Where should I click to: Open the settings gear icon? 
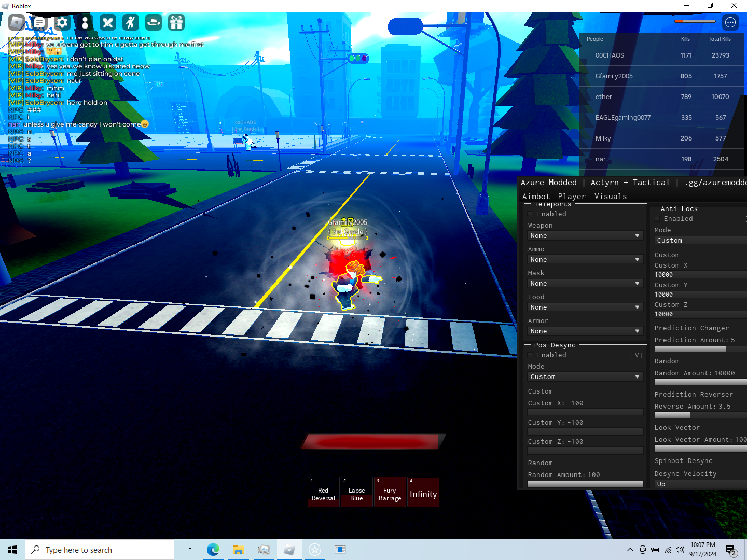(62, 22)
